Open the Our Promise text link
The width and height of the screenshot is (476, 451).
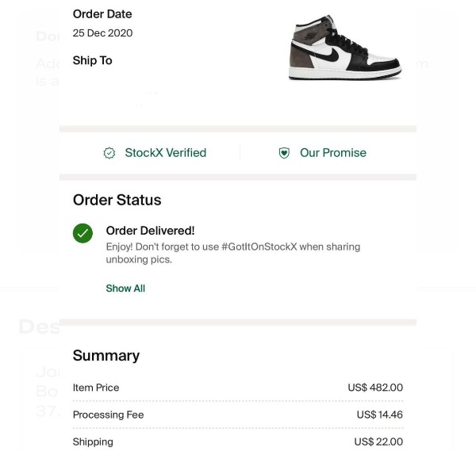point(333,153)
